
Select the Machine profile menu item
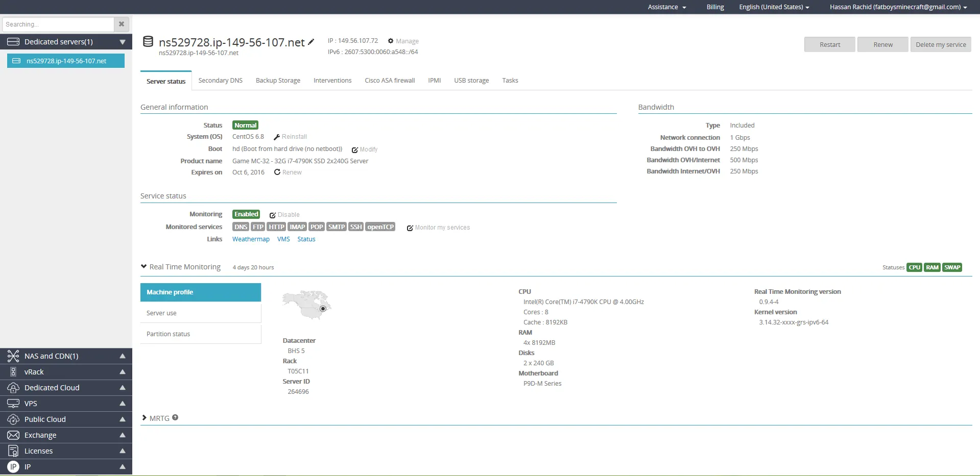click(x=201, y=292)
